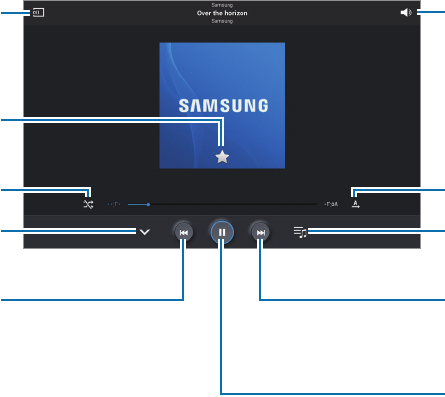The height and width of the screenshot is (397, 445).
Task: Pause the current song
Action: tap(222, 232)
